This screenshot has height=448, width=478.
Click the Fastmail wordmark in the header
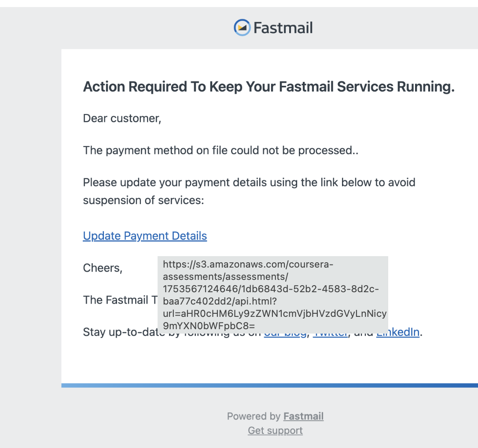coord(283,28)
